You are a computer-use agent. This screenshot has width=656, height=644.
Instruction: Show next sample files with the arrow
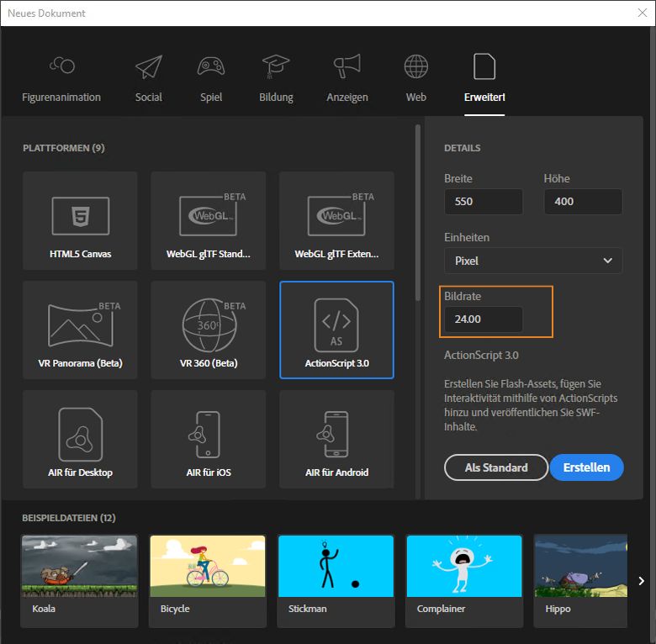click(x=642, y=580)
